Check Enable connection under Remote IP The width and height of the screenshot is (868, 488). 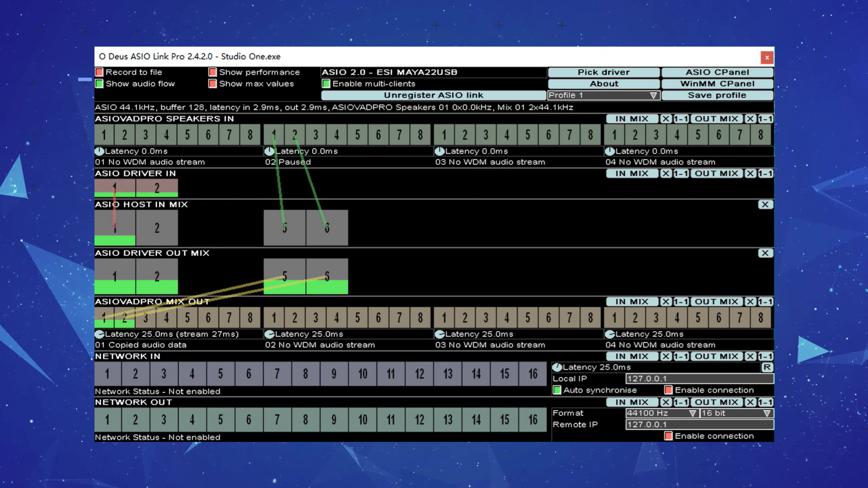click(x=668, y=436)
